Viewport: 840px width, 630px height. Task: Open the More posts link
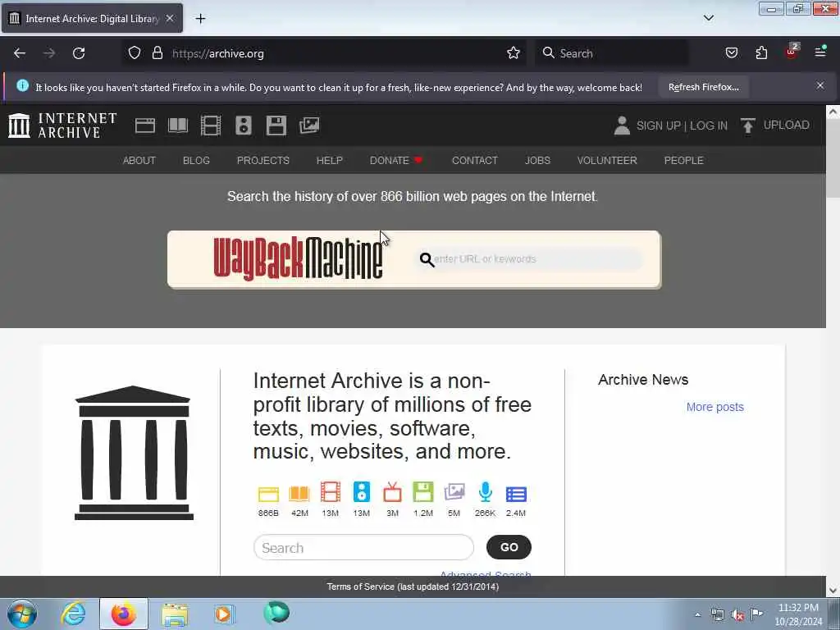coord(714,407)
